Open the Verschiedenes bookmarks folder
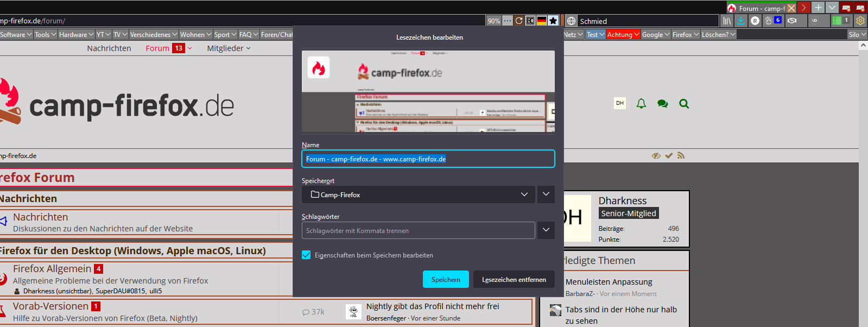The height and width of the screenshot is (327, 868). pos(154,34)
